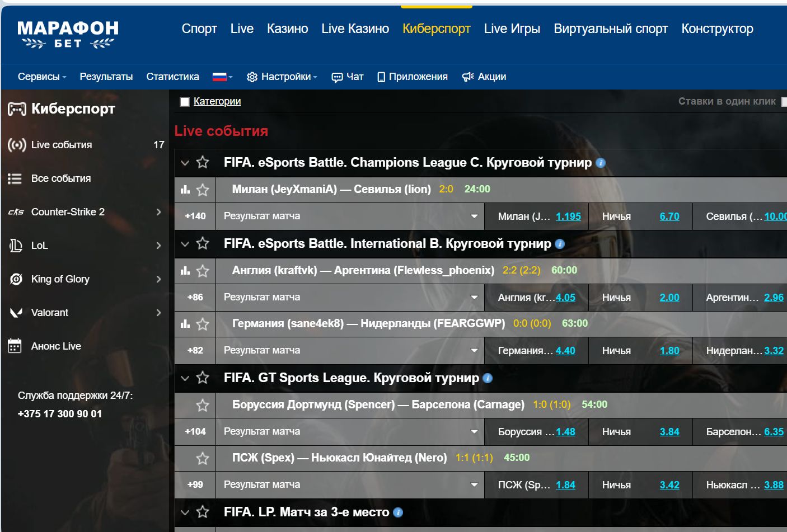Open the Сервисы dropdown menu
The width and height of the screenshot is (787, 532).
pyautogui.click(x=42, y=77)
